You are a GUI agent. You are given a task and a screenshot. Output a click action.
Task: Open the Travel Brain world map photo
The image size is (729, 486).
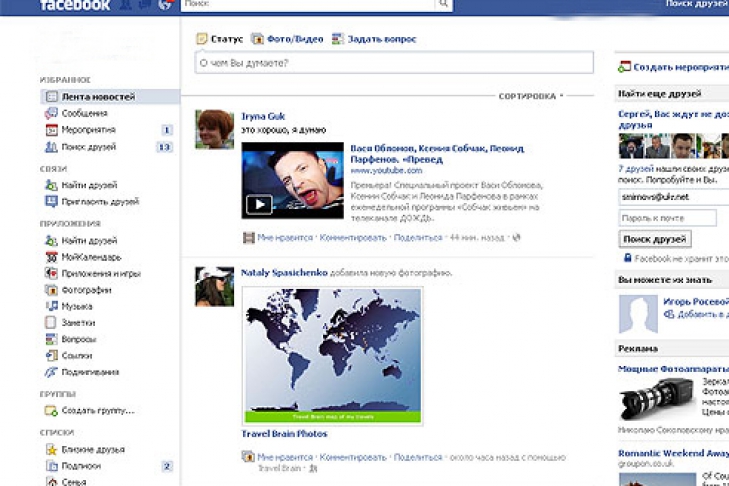[x=332, y=356]
